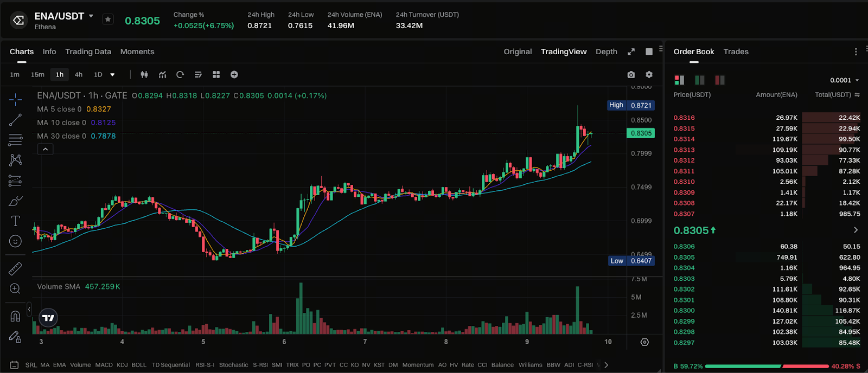Take a chart snapshot with camera icon
The height and width of the screenshot is (373, 868).
coord(631,75)
